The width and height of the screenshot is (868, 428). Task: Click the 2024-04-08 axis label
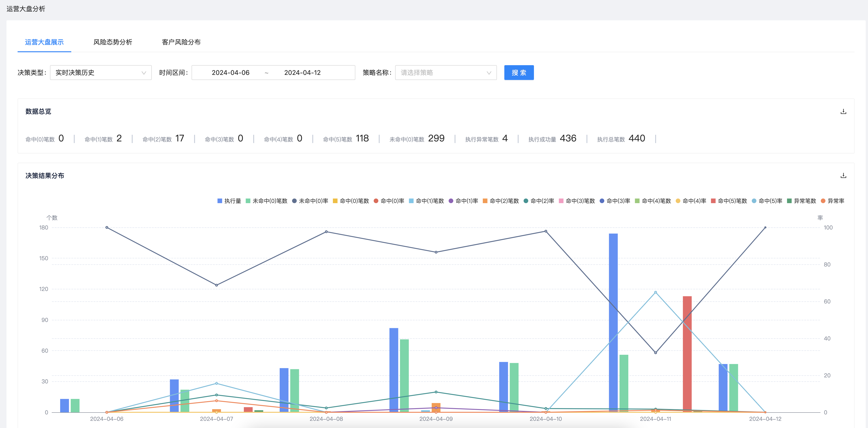point(326,419)
